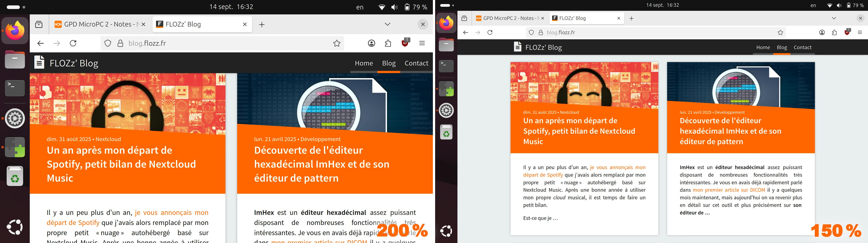Viewport: 868px width, 243px height.
Task: Reload the page in the right Firefox window
Action: 490,33
